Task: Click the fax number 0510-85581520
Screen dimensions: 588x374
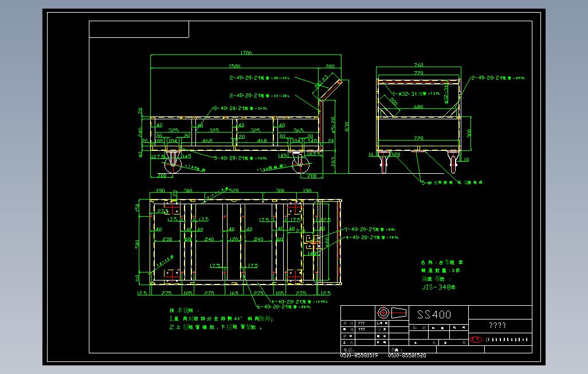Action: tap(407, 355)
